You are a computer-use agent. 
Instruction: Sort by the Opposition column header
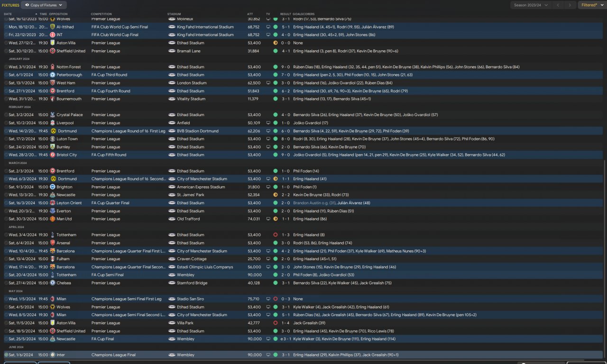(x=58, y=14)
